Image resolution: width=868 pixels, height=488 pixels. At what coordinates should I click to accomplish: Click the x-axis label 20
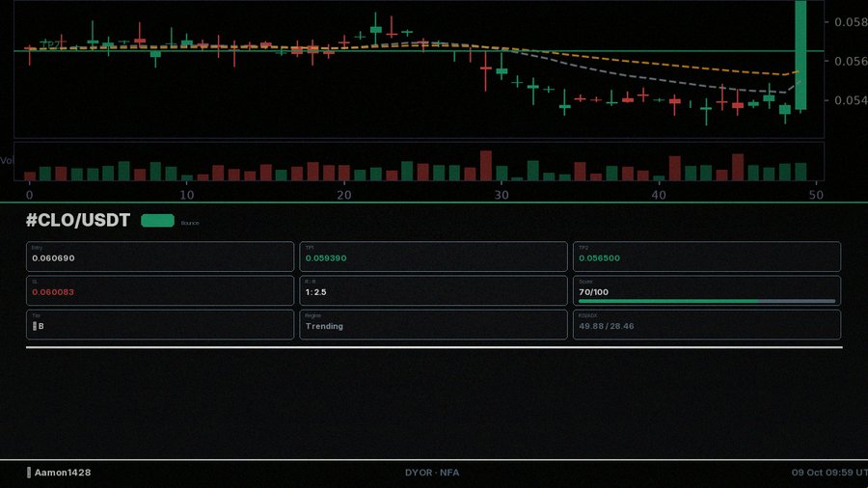click(x=344, y=195)
